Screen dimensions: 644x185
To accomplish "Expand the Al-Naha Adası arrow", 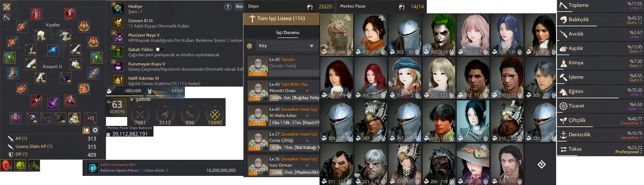I will (307, 116).
